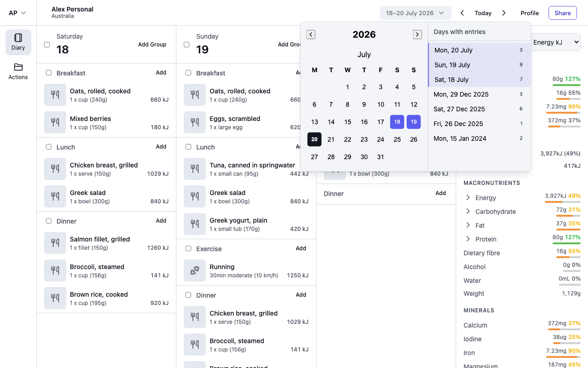
Task: Go to previous day with the left arrow by Today
Action: click(462, 13)
